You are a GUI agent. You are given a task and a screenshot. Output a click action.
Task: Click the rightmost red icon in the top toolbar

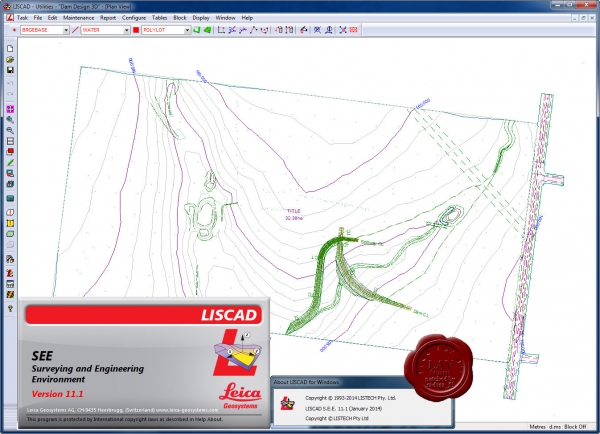[354, 30]
